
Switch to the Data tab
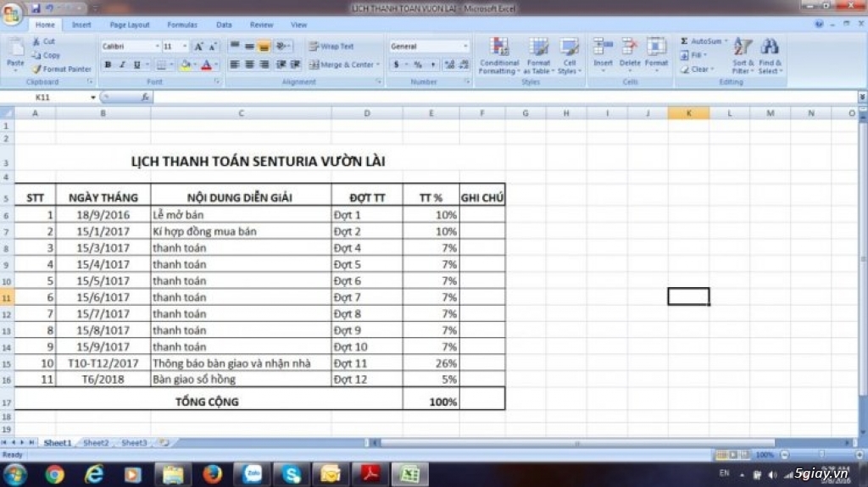[224, 25]
